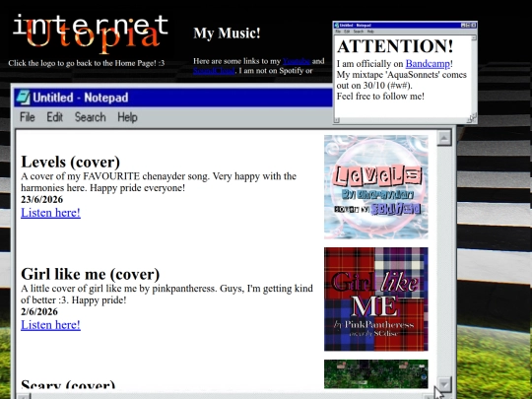Click the Levels cover art thumbnail
The height and width of the screenshot is (399, 532).
click(376, 187)
